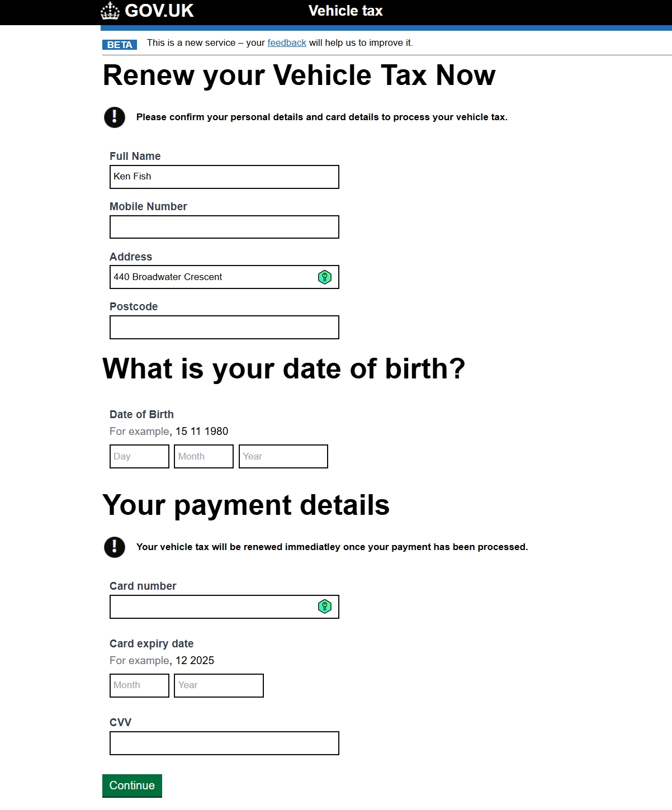Viewport: 672px width, 810px height.
Task: Focus the Full Name input field
Action: pyautogui.click(x=224, y=177)
